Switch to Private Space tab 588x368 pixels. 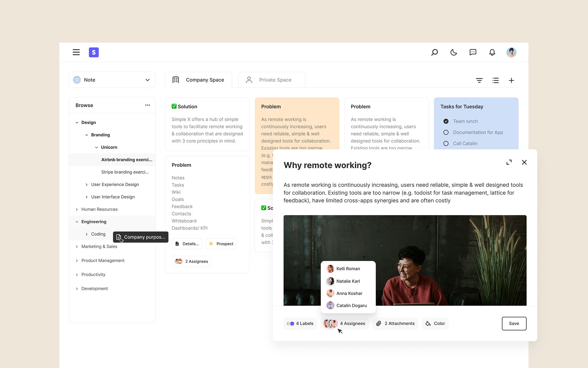[x=271, y=80]
